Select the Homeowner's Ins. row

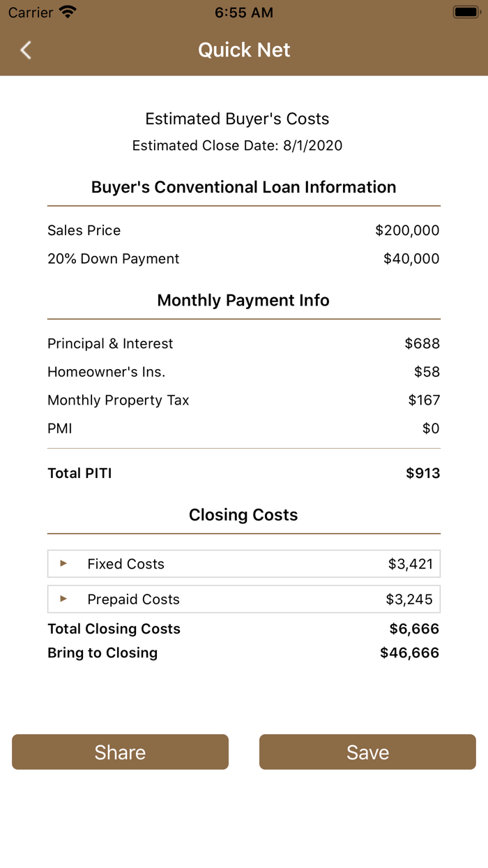point(244,372)
